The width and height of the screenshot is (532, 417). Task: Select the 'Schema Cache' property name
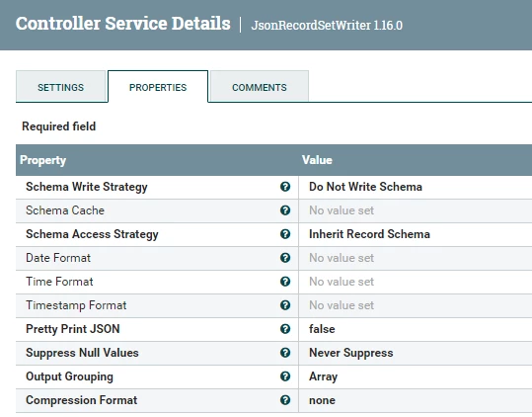65,210
